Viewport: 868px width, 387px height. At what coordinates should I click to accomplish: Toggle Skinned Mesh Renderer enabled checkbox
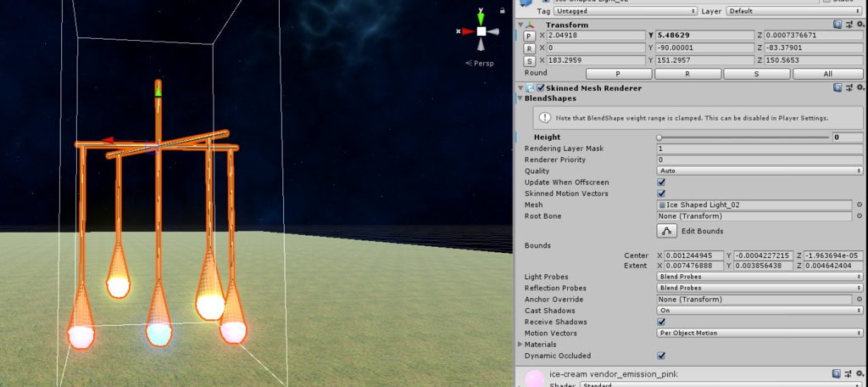[x=541, y=87]
